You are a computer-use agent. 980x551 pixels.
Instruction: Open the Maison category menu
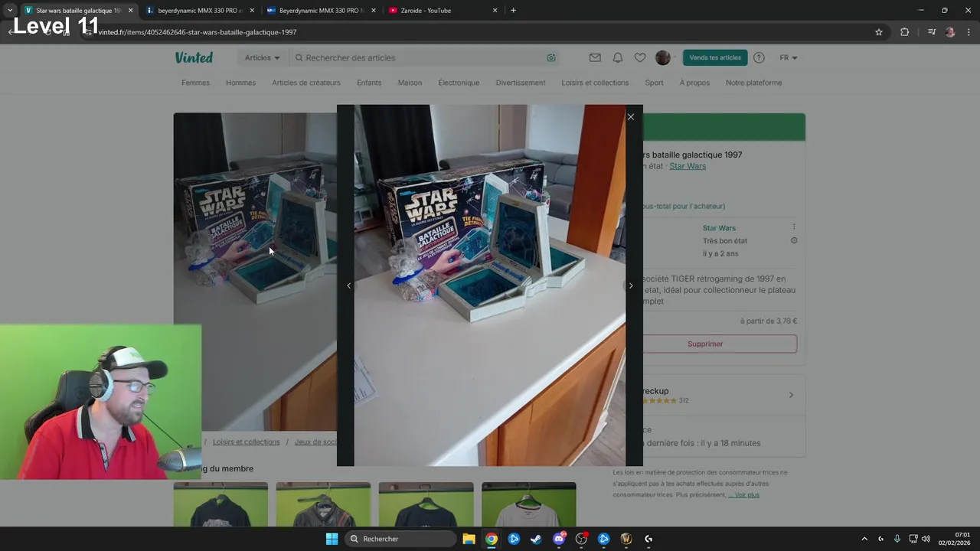410,83
